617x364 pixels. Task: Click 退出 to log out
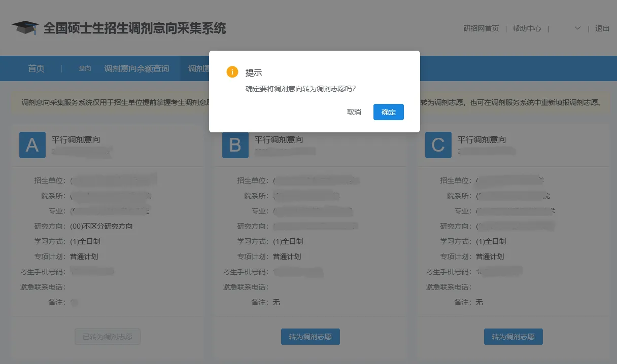[x=602, y=28]
